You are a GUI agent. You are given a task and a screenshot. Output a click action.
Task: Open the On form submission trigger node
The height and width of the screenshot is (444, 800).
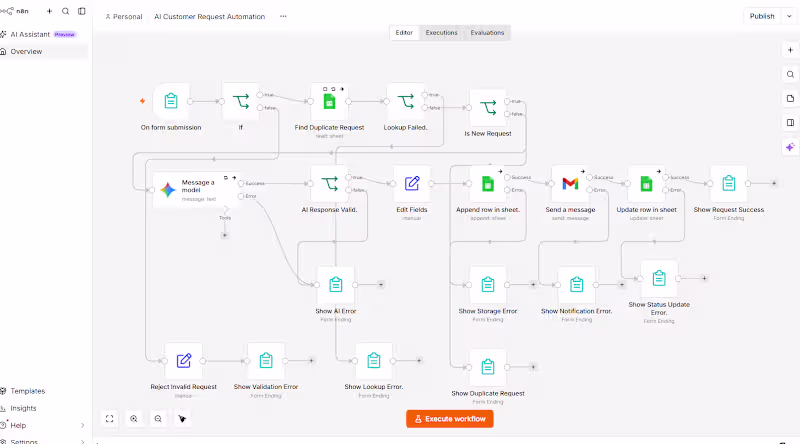pyautogui.click(x=171, y=101)
